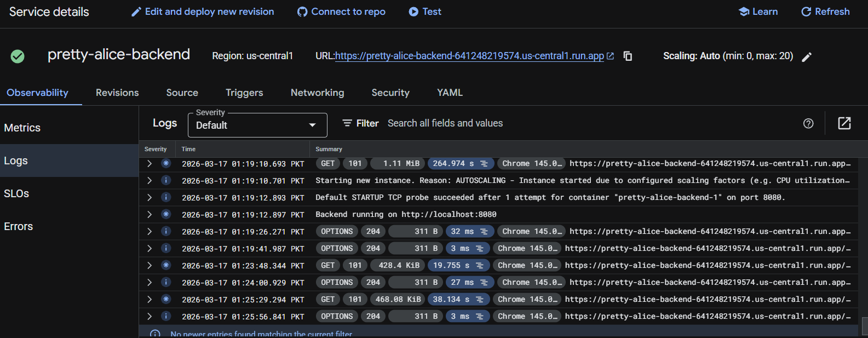Click the Severity column header

(156, 149)
